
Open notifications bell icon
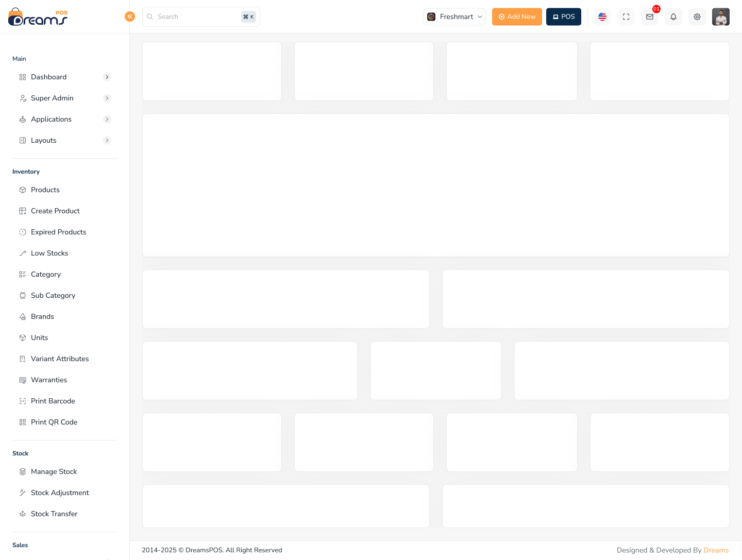(x=673, y=17)
